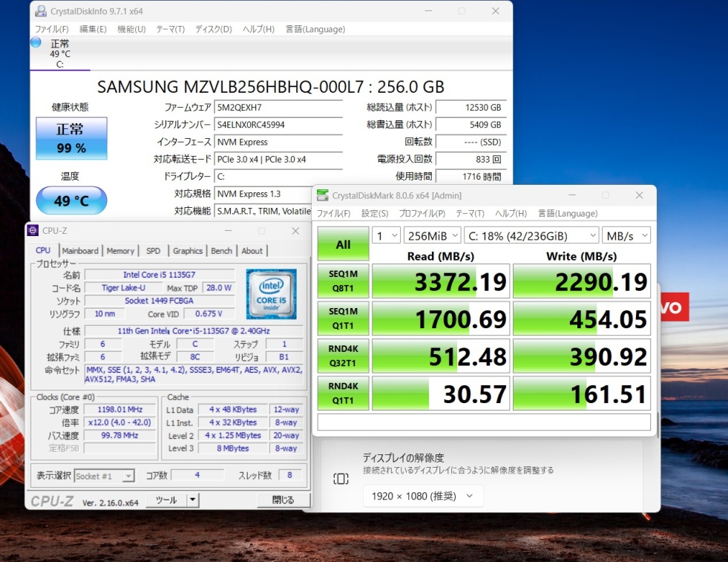Viewport: 728px width, 562px height.
Task: Click the Intel Core i5 logo badge
Action: pyautogui.click(x=271, y=294)
